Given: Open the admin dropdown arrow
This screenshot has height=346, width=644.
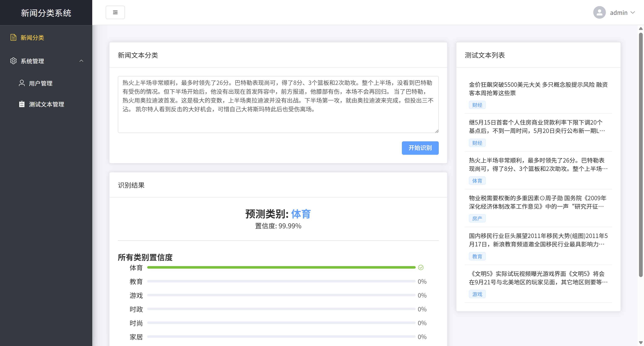Looking at the screenshot, I should tap(633, 13).
